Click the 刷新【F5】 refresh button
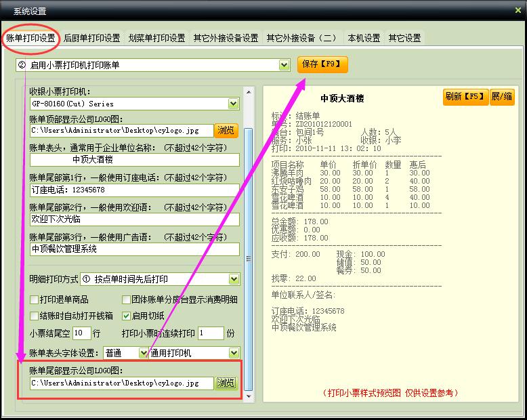The image size is (527, 420). 465,97
